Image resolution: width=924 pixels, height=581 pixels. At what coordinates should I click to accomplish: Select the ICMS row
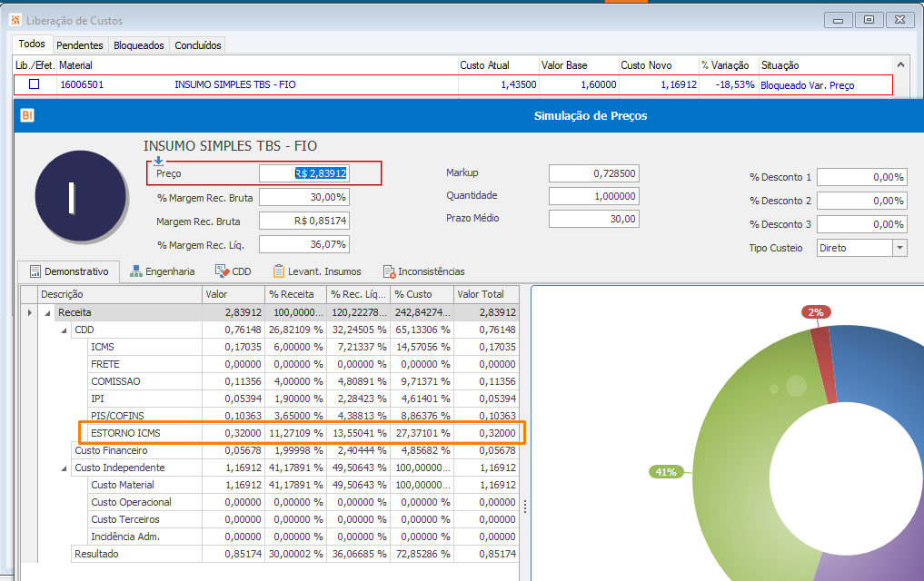(302, 348)
